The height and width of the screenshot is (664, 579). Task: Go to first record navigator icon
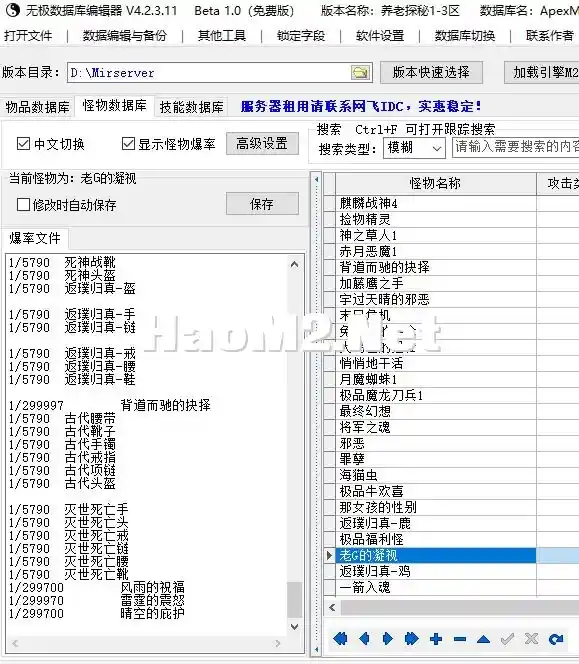[x=340, y=638]
